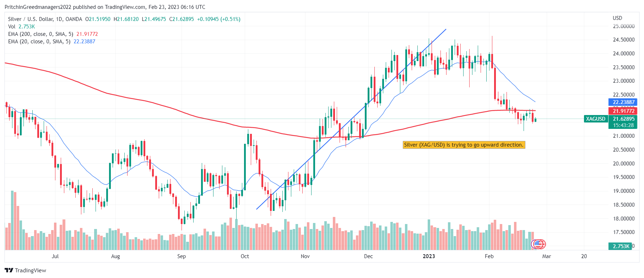Screen dimensions: 644x278
Task: Click the 15:43:28 countdown timer label
Action: coord(623,125)
